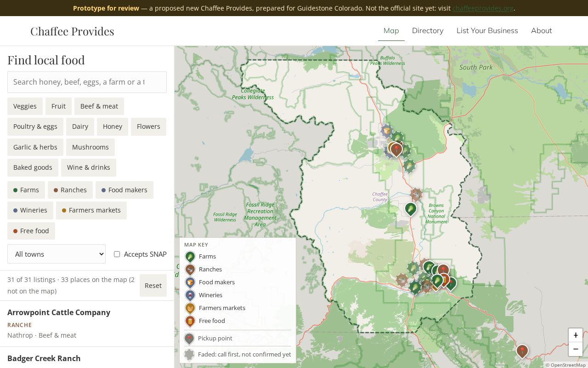Filter by the Mushrooms product chip
Viewport: 588px width, 368px height.
point(90,147)
